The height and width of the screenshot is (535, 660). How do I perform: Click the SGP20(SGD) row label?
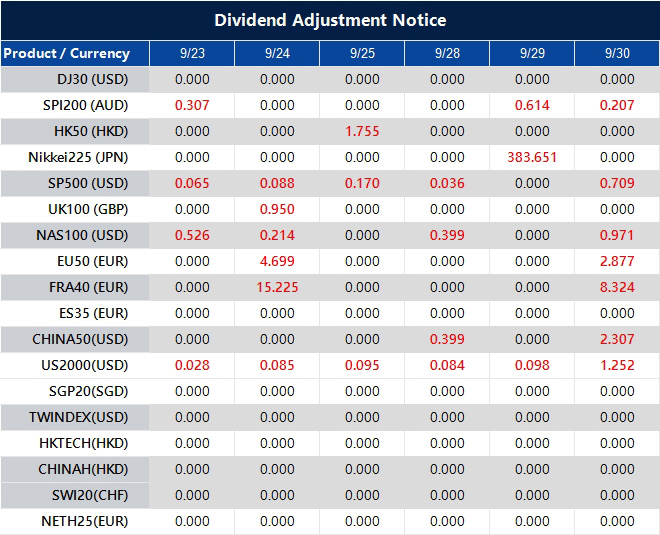click(88, 391)
